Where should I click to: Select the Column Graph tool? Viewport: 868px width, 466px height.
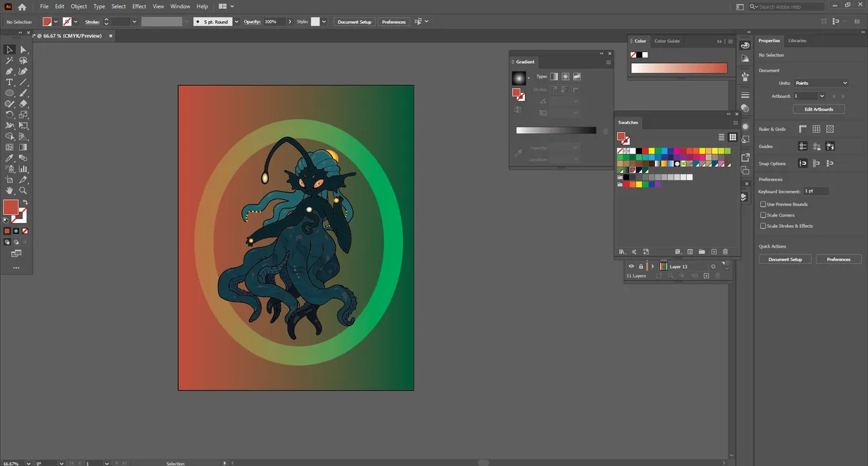[x=23, y=169]
